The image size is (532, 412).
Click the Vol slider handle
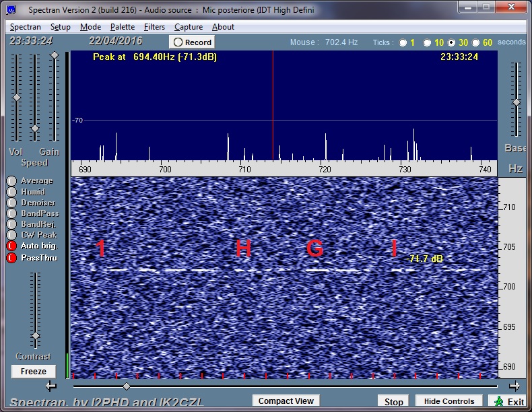click(17, 98)
